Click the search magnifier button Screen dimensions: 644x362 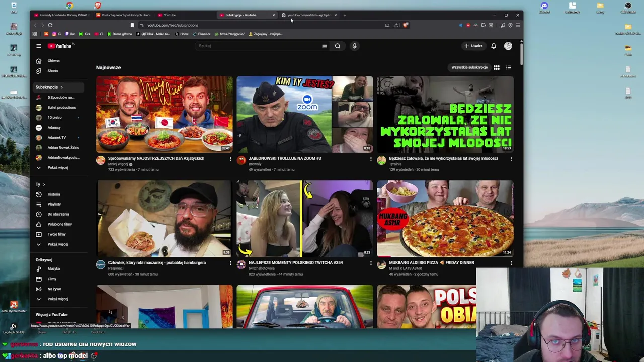[338, 46]
